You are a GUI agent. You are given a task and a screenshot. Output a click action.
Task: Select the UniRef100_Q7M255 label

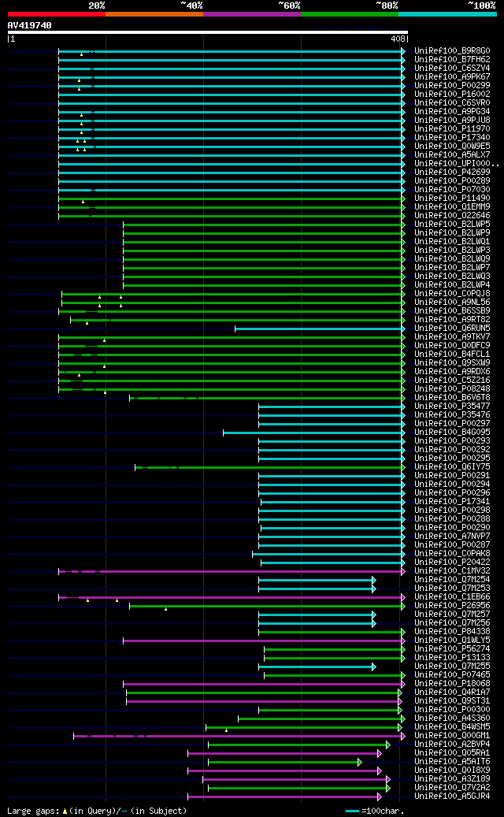coord(452,666)
